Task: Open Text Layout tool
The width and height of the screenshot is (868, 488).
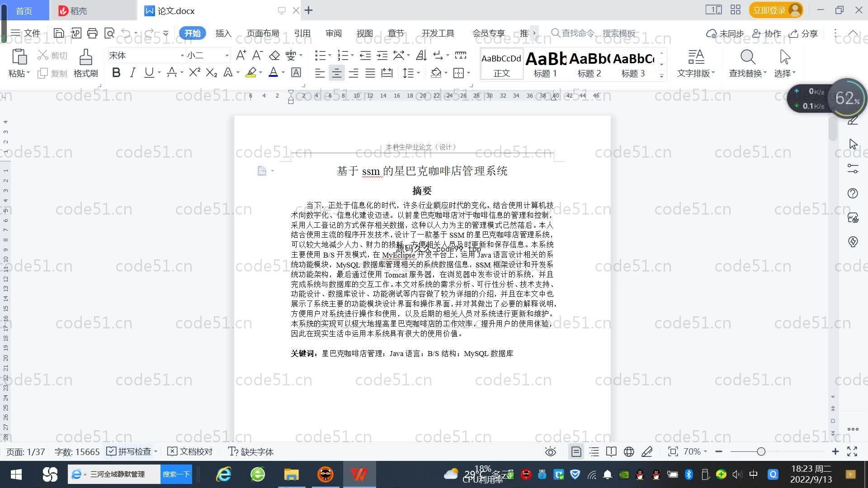Action: pos(696,63)
